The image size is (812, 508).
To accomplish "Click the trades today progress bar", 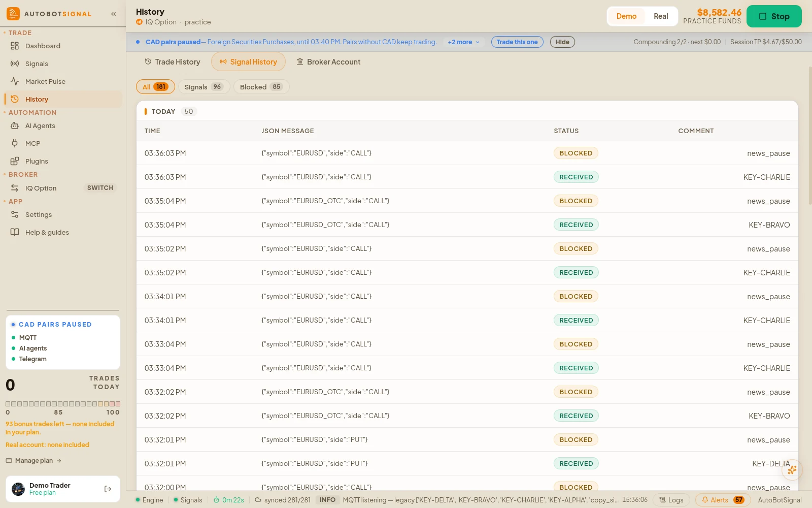I will pos(63,404).
